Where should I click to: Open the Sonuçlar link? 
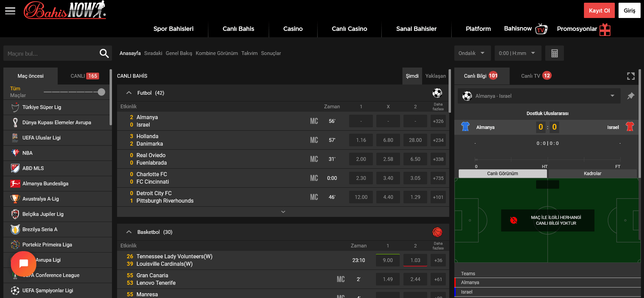click(x=271, y=53)
